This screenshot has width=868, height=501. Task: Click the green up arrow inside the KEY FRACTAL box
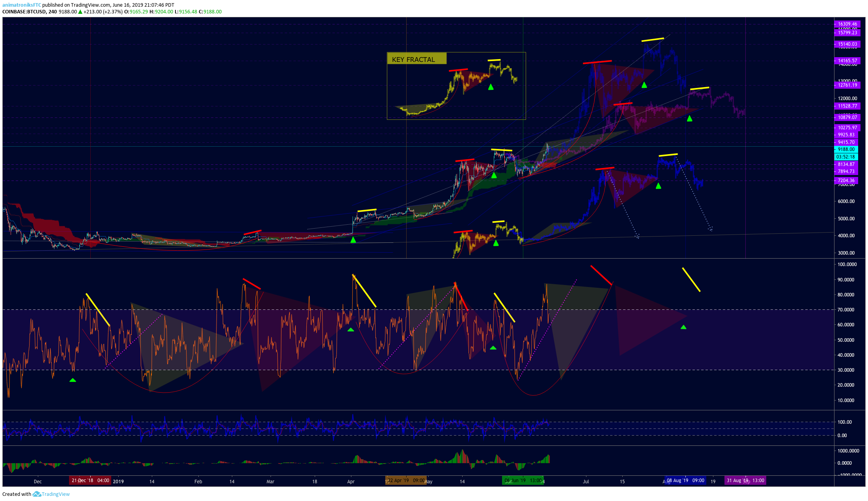[x=491, y=87]
